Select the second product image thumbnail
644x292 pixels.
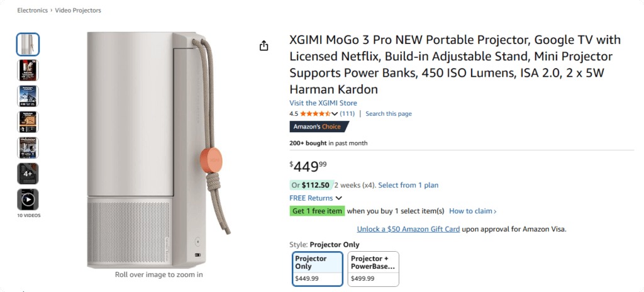coord(28,70)
